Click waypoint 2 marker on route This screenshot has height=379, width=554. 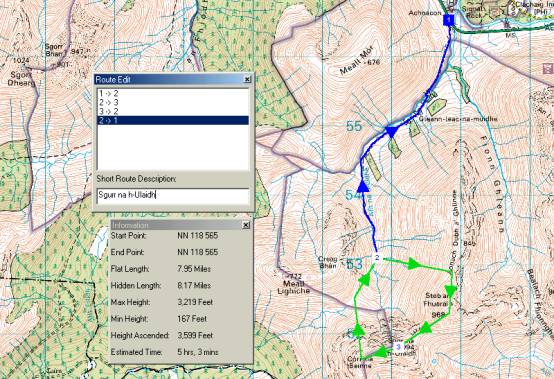tap(377, 257)
